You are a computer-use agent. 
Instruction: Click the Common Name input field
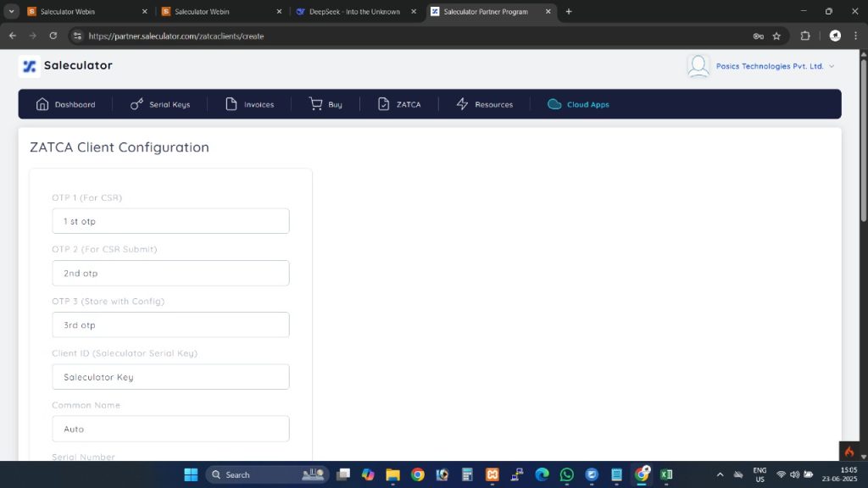click(170, 429)
